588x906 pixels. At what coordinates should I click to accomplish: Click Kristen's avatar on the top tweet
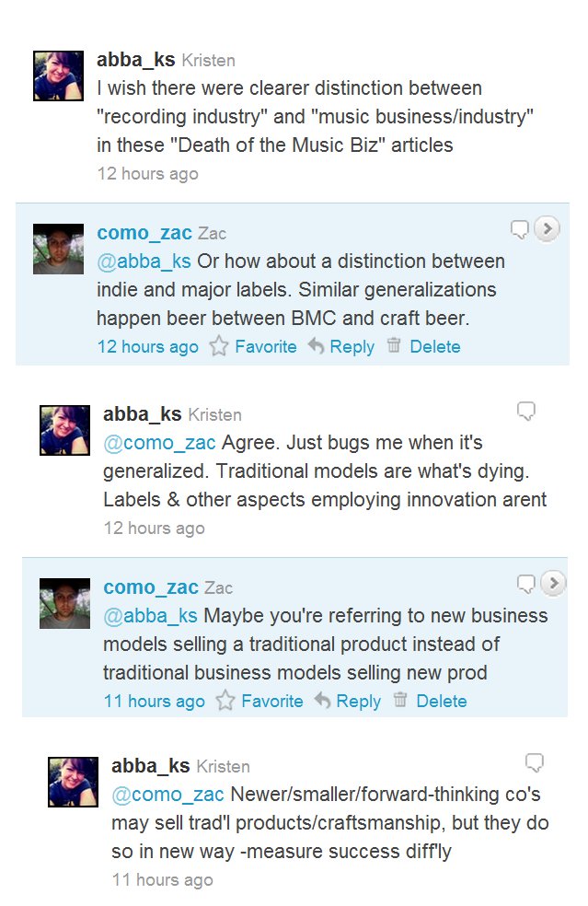click(x=59, y=75)
